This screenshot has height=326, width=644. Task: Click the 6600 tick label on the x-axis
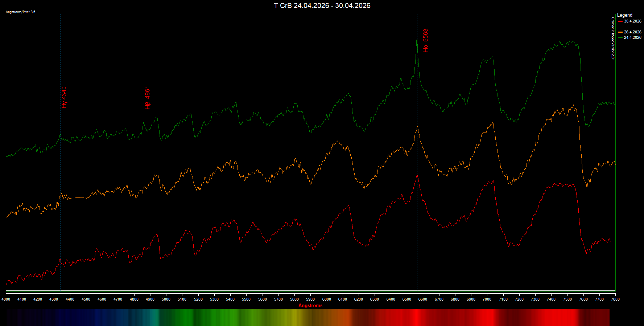click(x=423, y=299)
